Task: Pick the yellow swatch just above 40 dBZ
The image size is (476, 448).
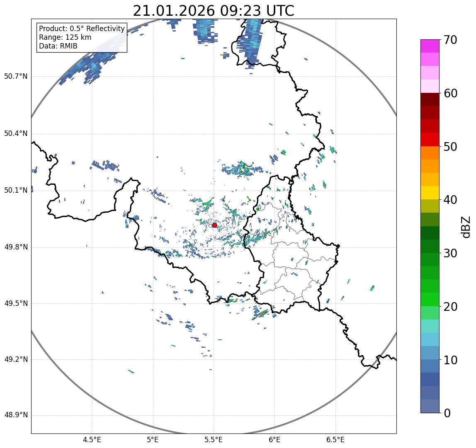Action: tap(430, 193)
